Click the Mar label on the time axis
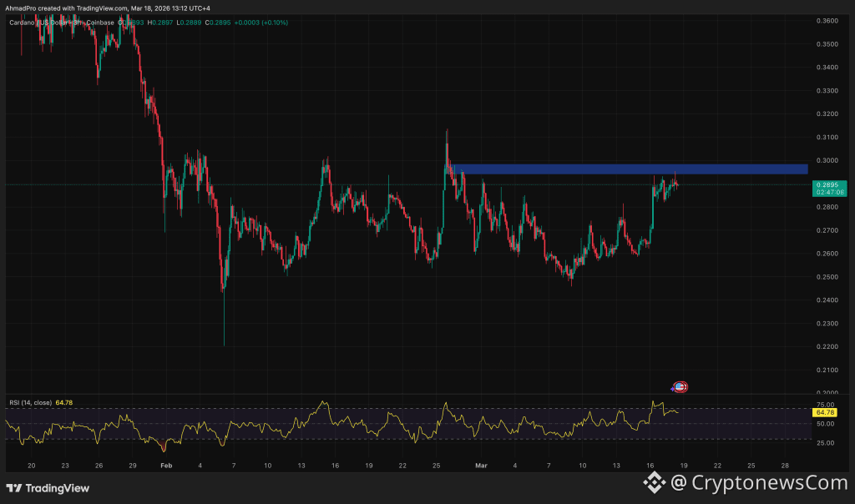 (x=481, y=465)
